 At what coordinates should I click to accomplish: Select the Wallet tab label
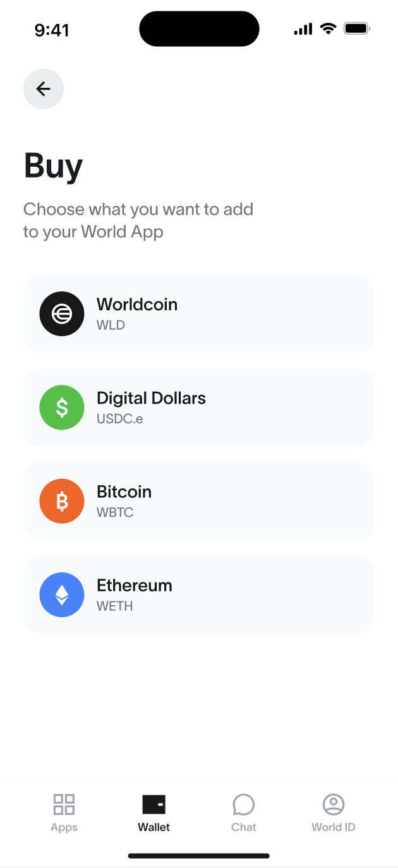point(154,827)
